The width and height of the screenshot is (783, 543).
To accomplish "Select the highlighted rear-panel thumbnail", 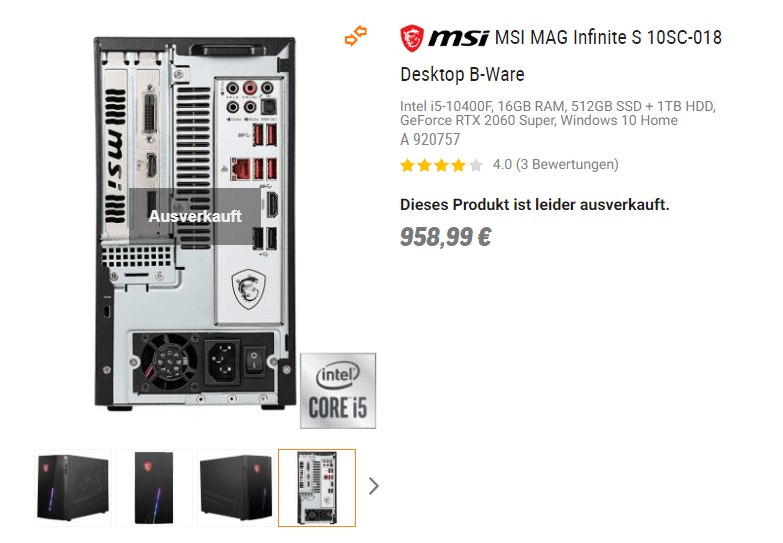I will pos(317,488).
